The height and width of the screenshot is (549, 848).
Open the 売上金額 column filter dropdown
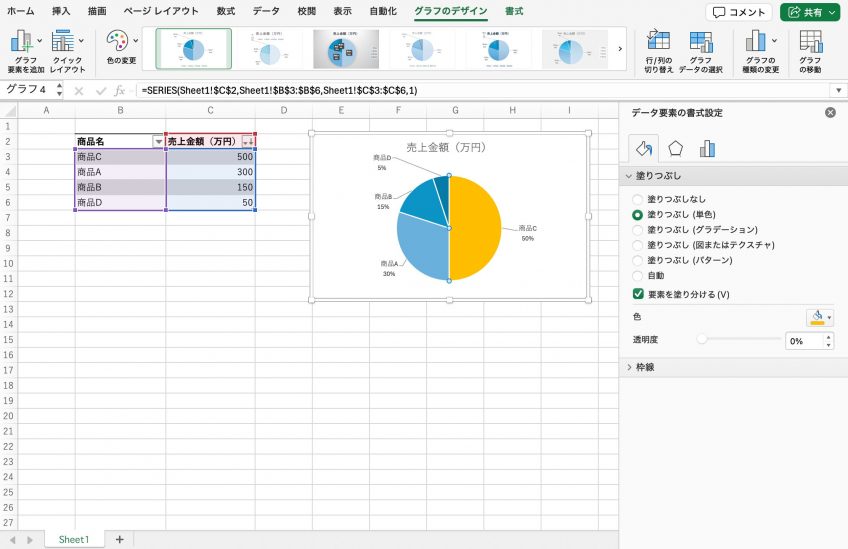[x=247, y=142]
